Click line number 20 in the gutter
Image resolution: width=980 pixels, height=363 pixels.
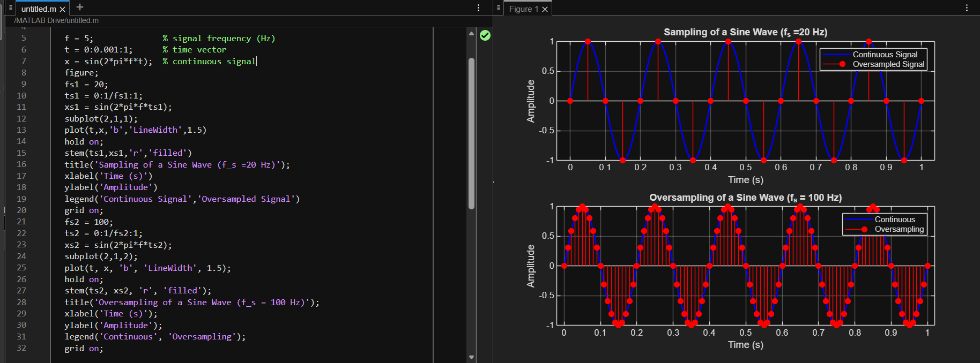(x=21, y=210)
